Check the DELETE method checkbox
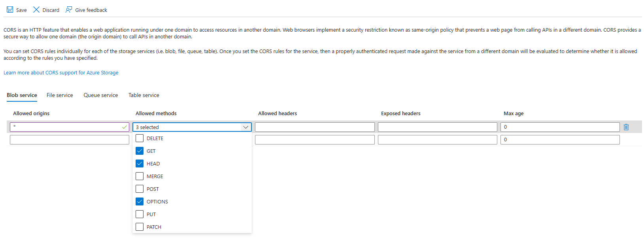 pos(140,138)
